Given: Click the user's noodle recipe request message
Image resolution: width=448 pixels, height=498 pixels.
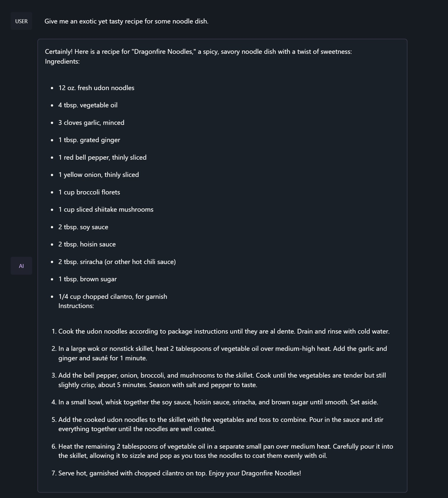Looking at the screenshot, I should (126, 21).
